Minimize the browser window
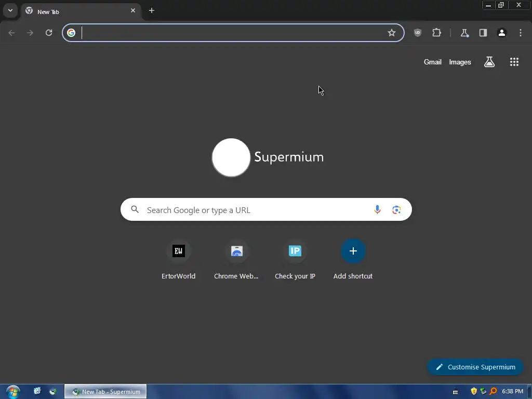The width and height of the screenshot is (532, 399). click(488, 5)
